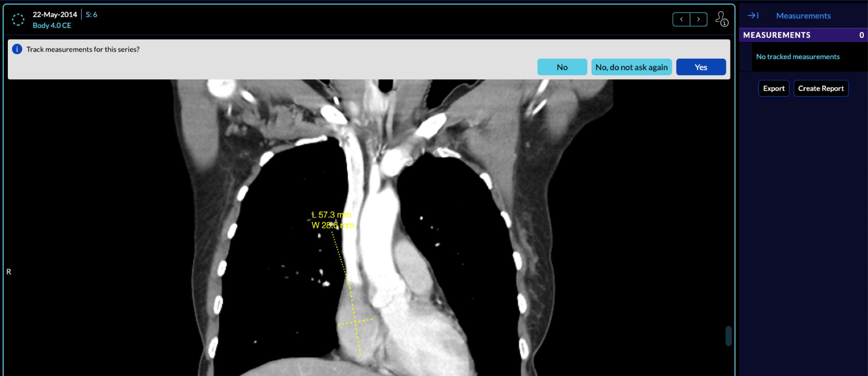This screenshot has height=376, width=868.
Task: Go to the next viewport series
Action: coord(699,19)
